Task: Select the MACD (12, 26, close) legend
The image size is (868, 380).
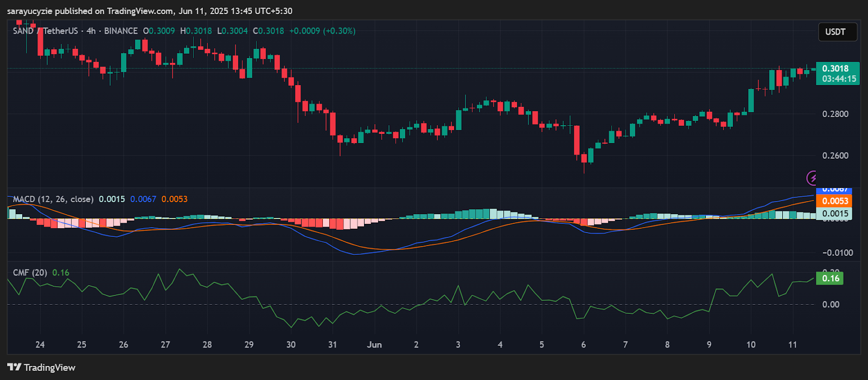Action: click(53, 199)
